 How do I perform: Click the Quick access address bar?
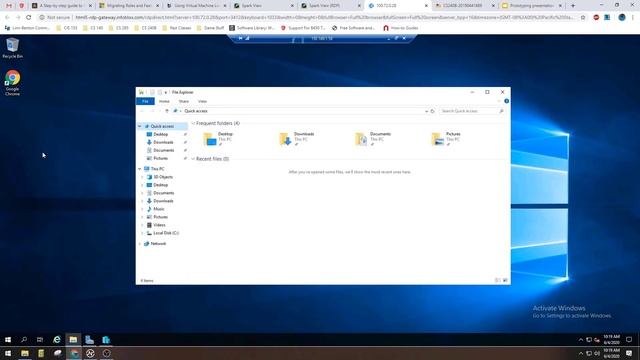click(300, 111)
